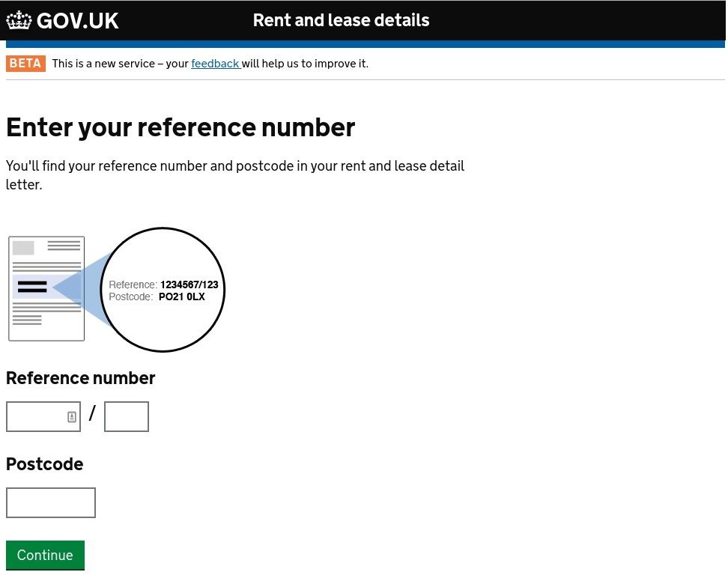Click the Enter your reference number heading
This screenshot has width=728, height=575.
coord(181,127)
